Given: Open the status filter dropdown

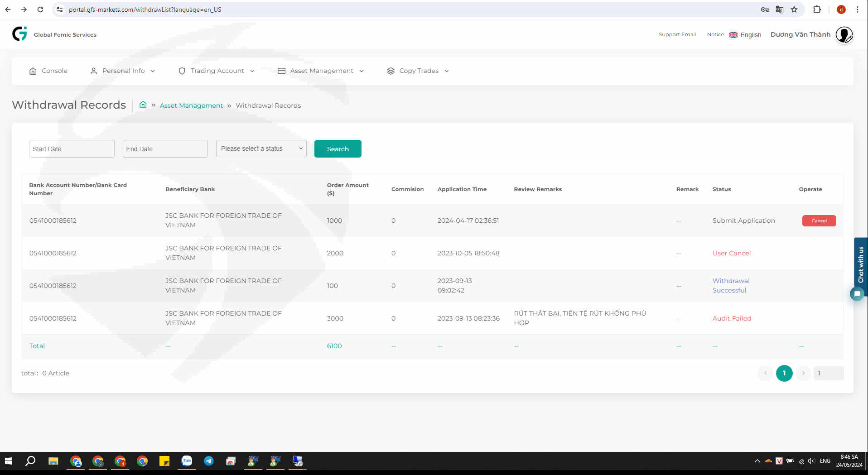Looking at the screenshot, I should pos(261,149).
